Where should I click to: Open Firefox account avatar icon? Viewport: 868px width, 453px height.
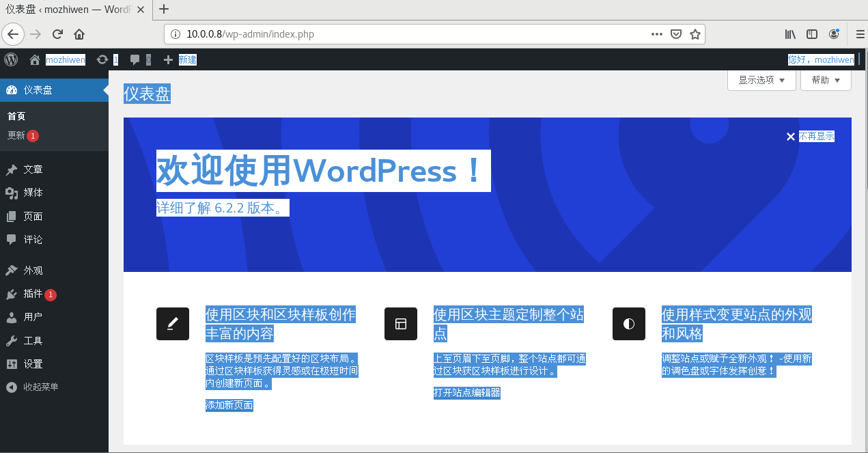[834, 34]
